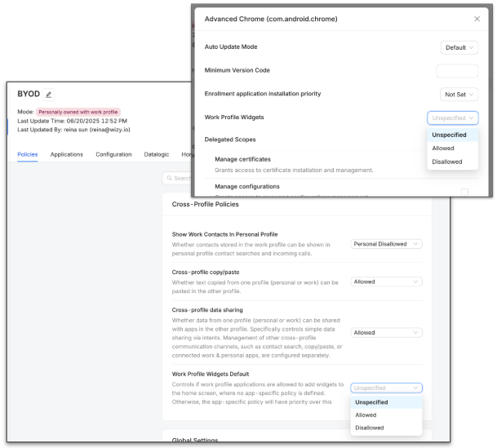Select Allowed in Widgets Default list
This screenshot has width=497, height=448.
point(386,415)
